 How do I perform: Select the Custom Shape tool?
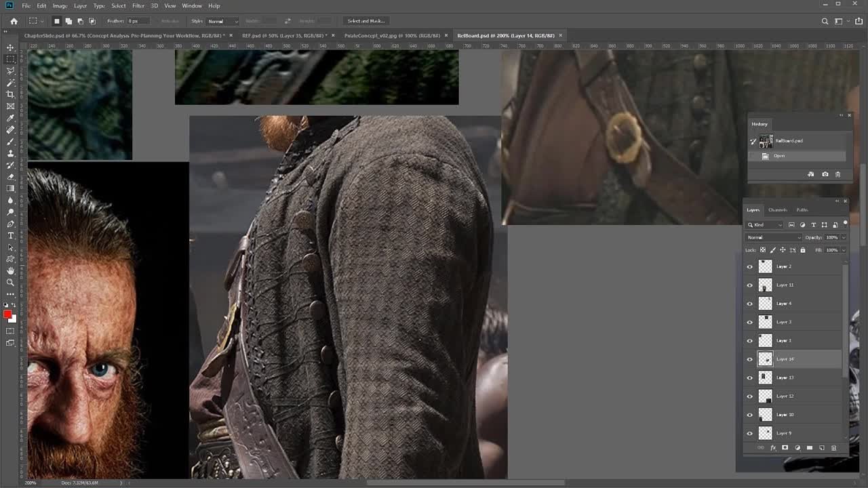click(x=10, y=259)
